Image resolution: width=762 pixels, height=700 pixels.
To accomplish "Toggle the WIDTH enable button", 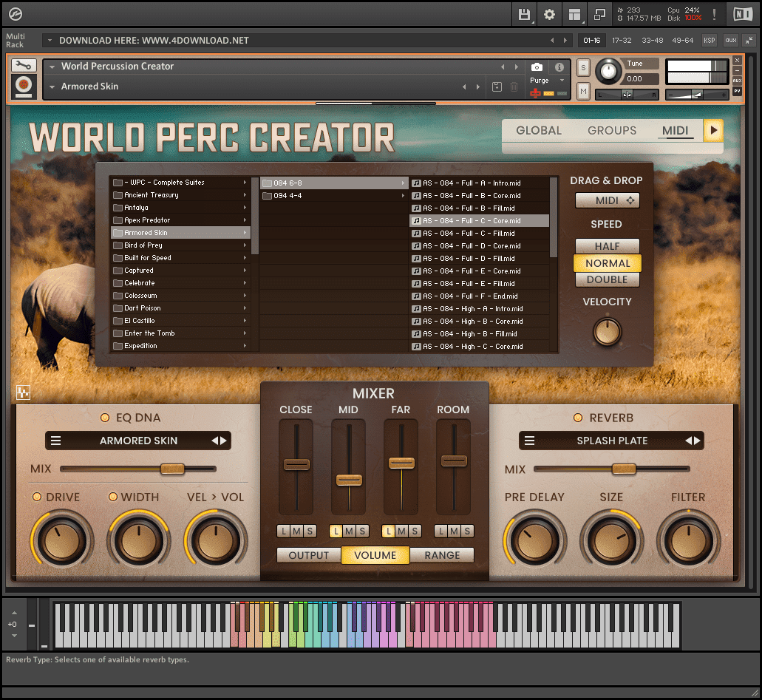I will click(113, 497).
